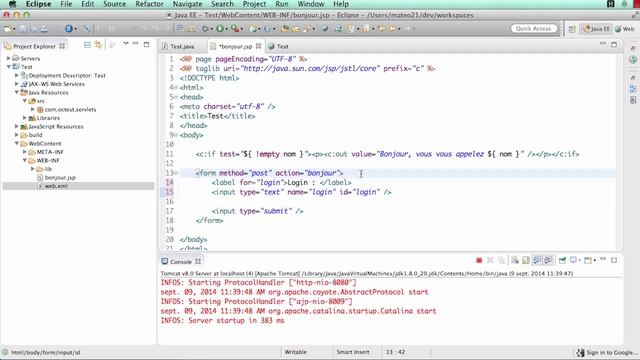Toggle Show Console When Standard Error Changes
The image size is (640, 360).
point(548,260)
